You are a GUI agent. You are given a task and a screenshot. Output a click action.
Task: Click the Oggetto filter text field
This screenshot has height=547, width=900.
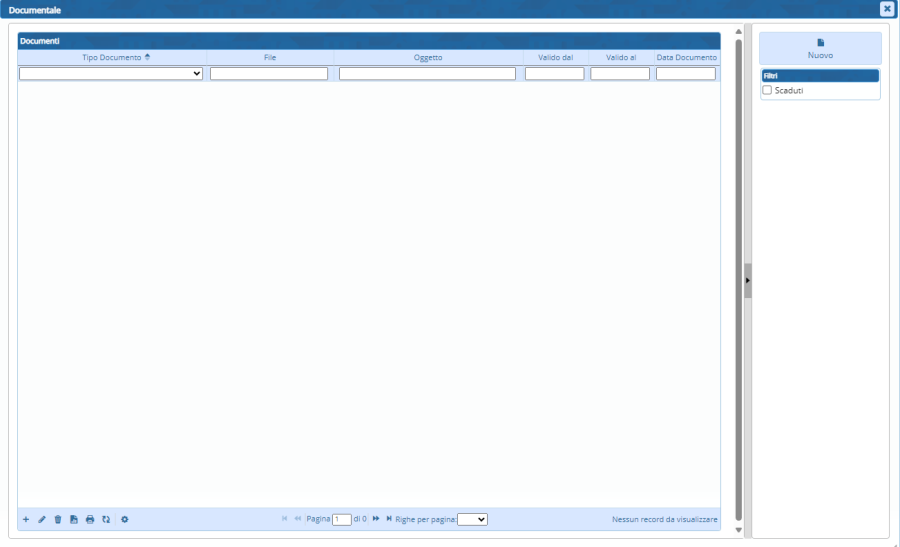pos(427,74)
